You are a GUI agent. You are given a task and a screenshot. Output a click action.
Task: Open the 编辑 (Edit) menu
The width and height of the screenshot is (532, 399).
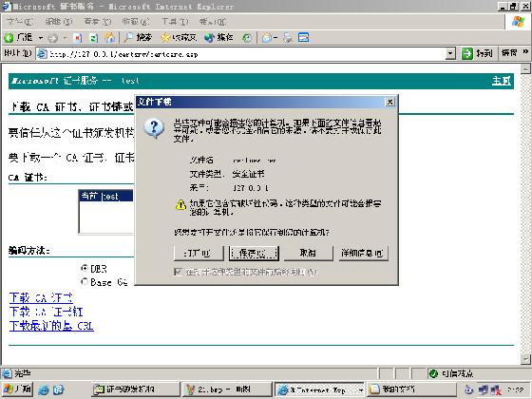[59, 22]
